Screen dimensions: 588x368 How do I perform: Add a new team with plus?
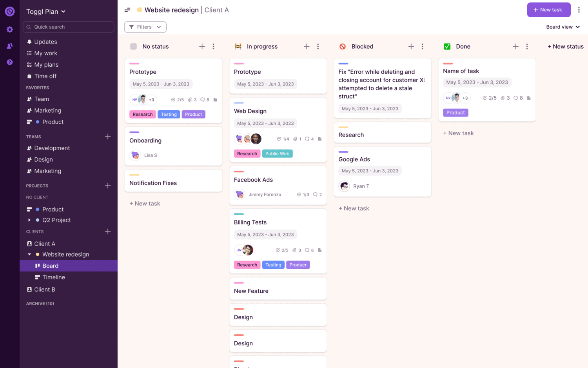tap(108, 137)
